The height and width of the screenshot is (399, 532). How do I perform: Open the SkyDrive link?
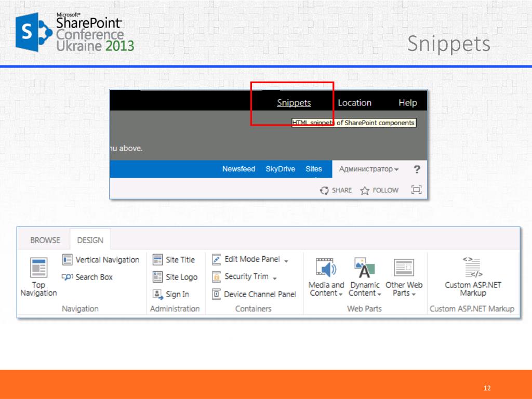(280, 169)
